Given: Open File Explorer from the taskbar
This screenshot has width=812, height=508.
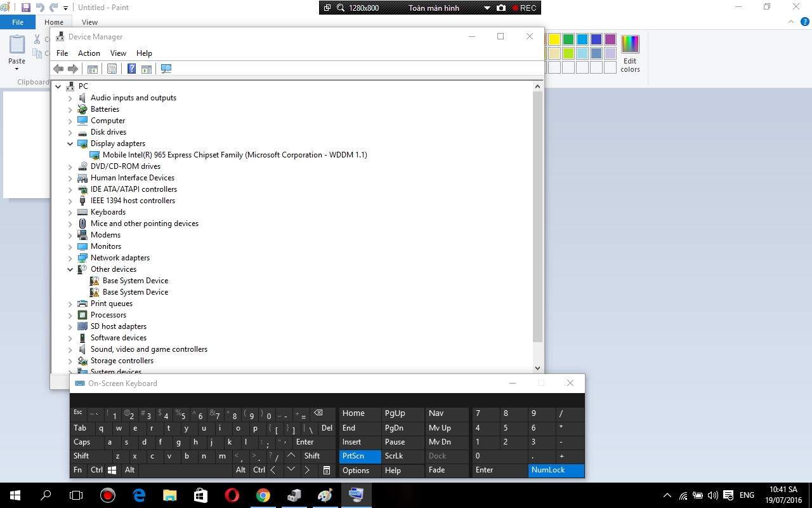Looking at the screenshot, I should click(x=169, y=495).
